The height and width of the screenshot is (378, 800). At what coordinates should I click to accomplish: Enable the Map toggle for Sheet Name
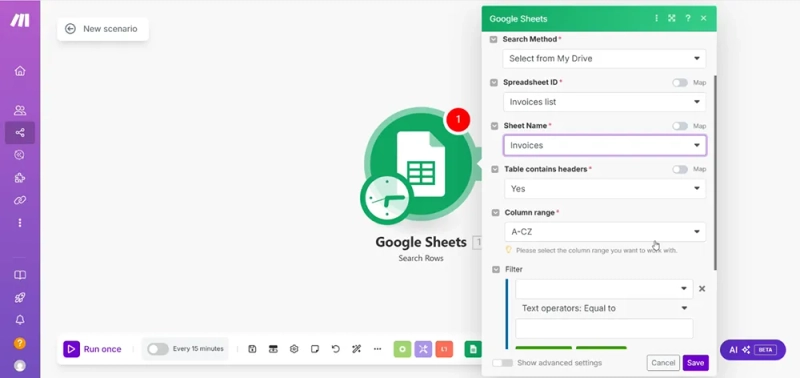click(x=680, y=126)
